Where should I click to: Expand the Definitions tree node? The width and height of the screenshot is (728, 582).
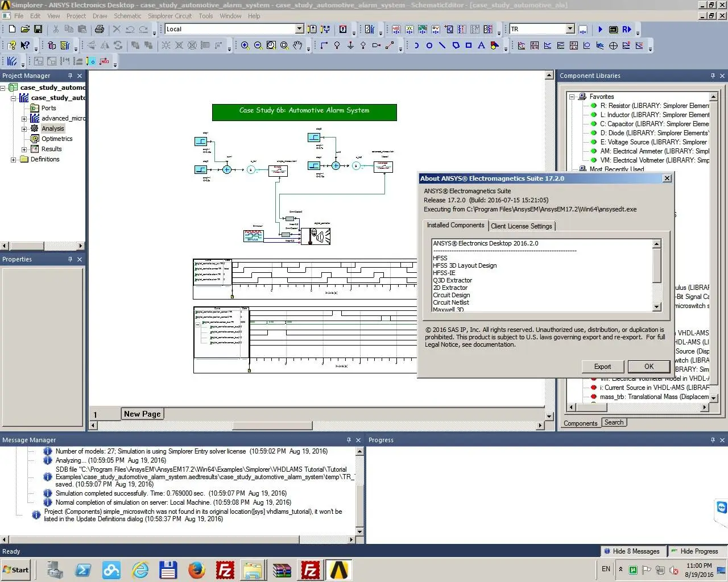tap(13, 159)
